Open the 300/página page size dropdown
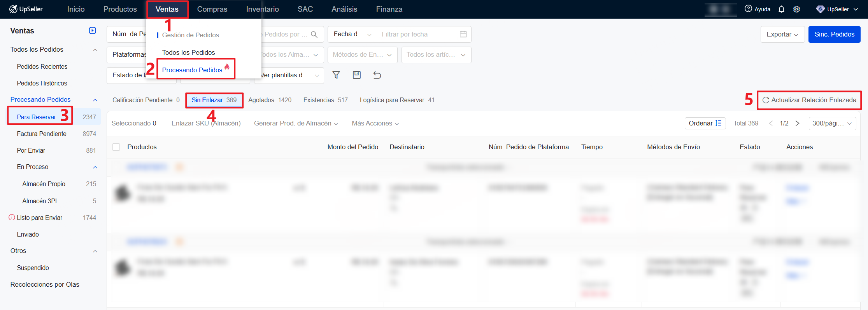Image resolution: width=868 pixels, height=310 pixels. [832, 124]
